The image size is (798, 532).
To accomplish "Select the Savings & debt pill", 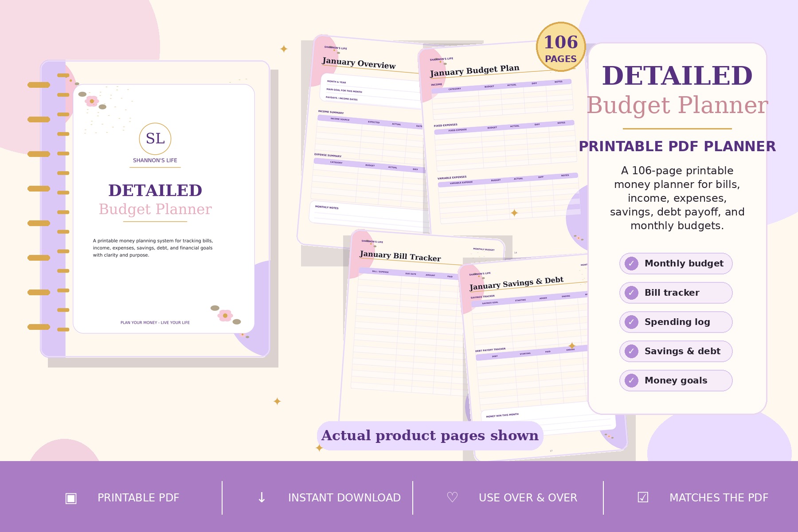I will point(676,352).
